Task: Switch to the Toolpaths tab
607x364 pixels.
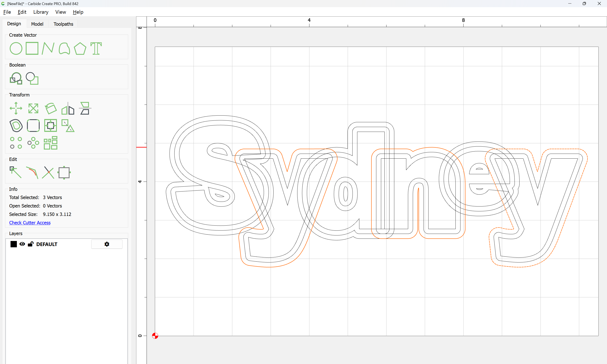Action: (x=63, y=24)
